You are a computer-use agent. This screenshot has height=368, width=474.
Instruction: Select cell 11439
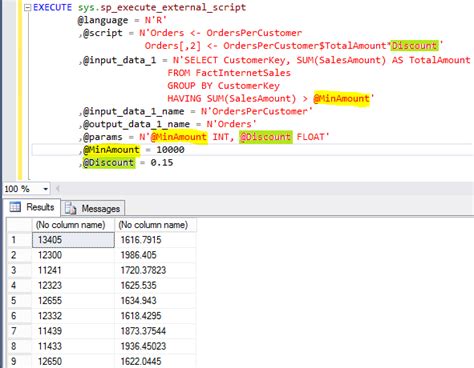click(73, 331)
